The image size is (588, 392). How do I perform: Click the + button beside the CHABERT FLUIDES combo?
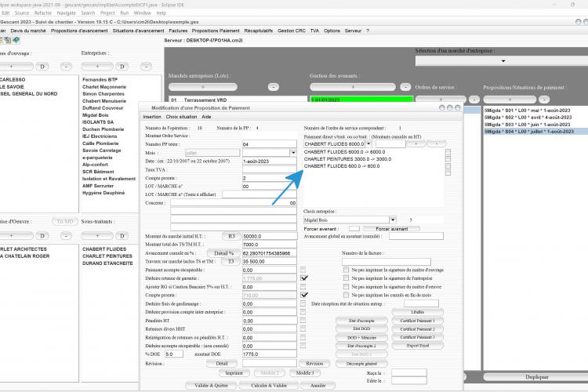[416, 143]
